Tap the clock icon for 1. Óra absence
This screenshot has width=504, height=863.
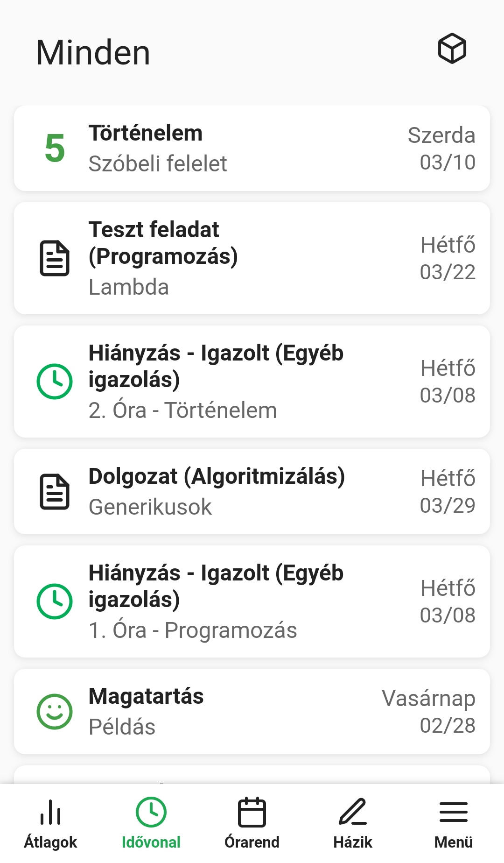(x=55, y=601)
